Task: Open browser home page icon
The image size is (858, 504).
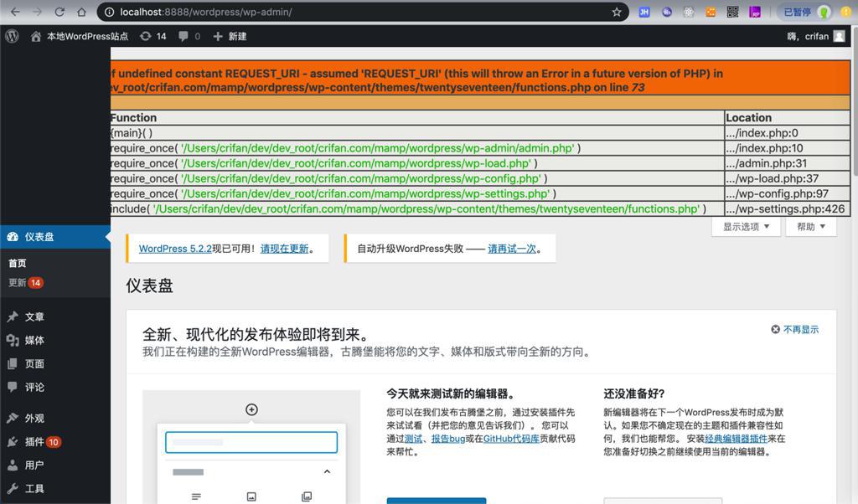Action: [x=81, y=12]
